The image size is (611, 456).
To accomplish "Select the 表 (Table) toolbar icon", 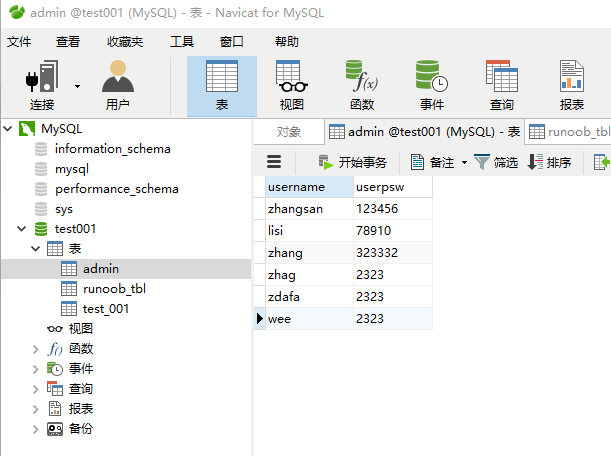I will [222, 86].
